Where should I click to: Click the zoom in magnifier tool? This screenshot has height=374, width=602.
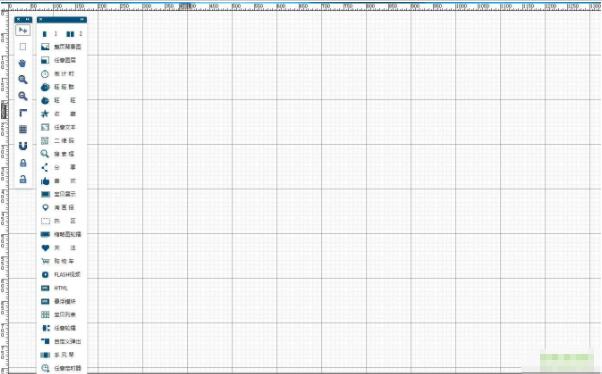coord(23,79)
